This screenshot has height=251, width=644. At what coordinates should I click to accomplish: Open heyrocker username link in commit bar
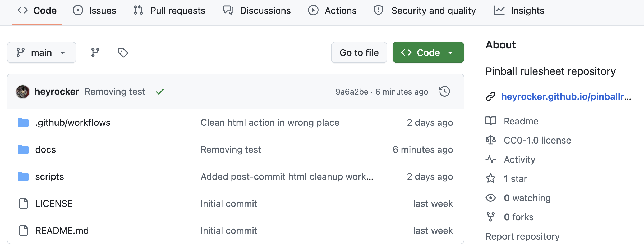57,92
